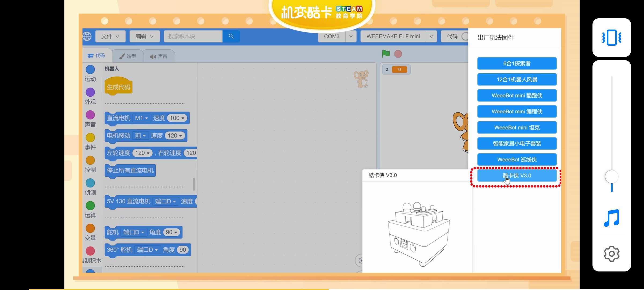Open the 编辑 edit menu

pyautogui.click(x=145, y=36)
